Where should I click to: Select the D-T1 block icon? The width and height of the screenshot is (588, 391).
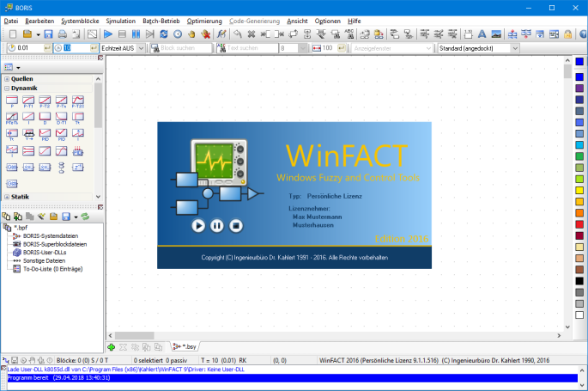point(61,118)
